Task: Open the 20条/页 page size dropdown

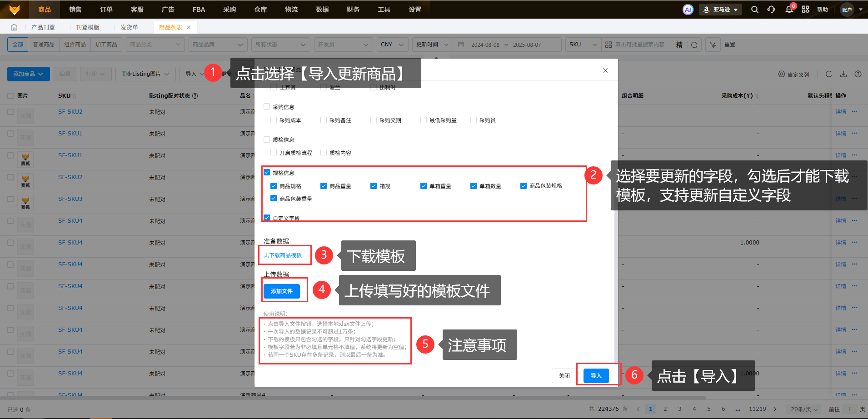Action: pos(804,409)
